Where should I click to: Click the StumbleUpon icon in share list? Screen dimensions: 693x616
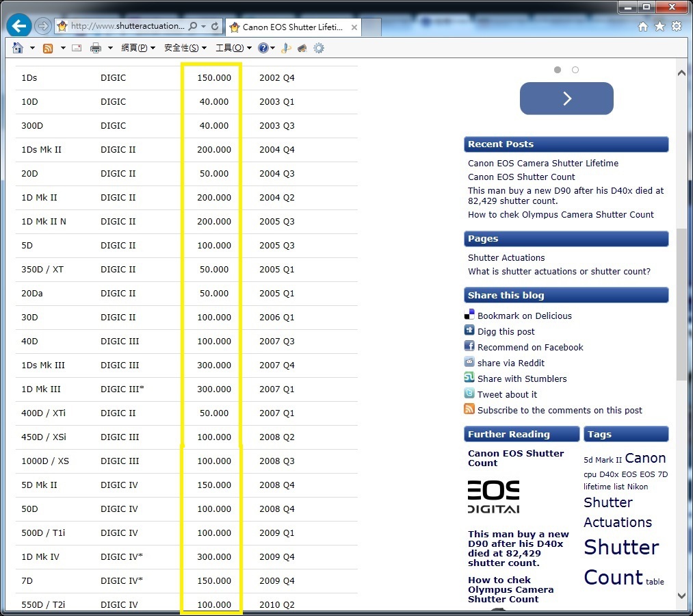469,377
